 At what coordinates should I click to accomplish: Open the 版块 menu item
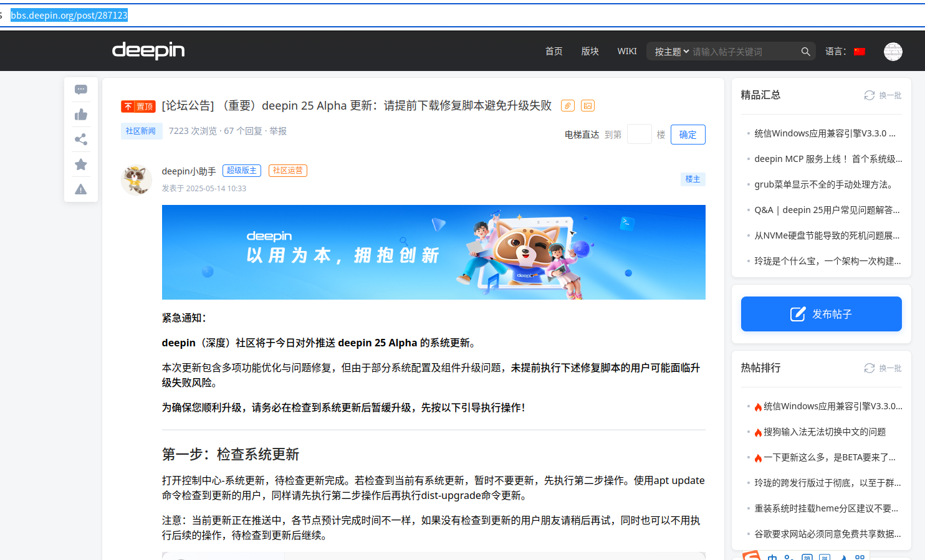click(x=590, y=51)
